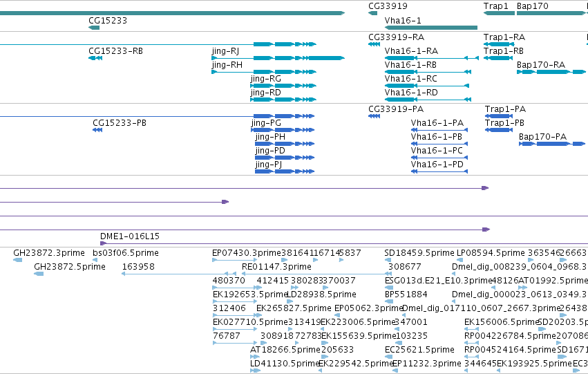Select the CG33919-RA transcript
Viewport: 588px width, 374px height.
(396, 37)
